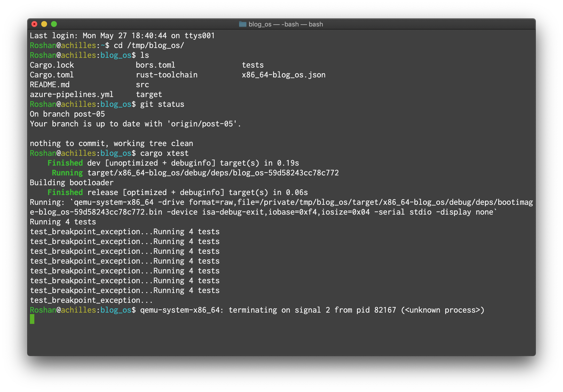Click the 'Building bootloader' output line

[x=72, y=183]
